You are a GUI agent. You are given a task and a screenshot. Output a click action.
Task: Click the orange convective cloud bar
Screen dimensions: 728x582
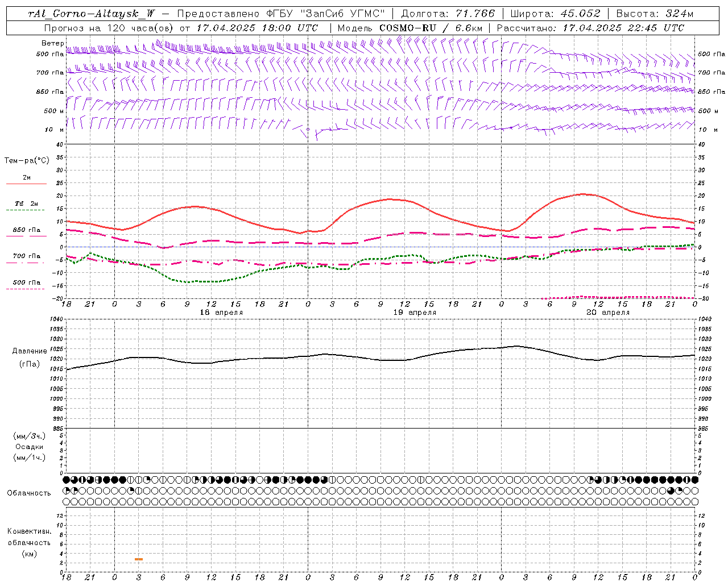click(x=139, y=559)
